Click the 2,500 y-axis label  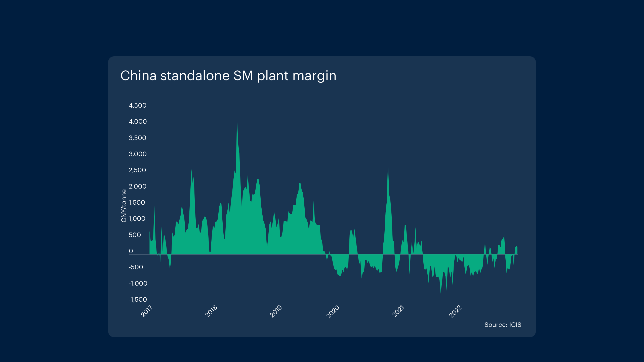click(x=137, y=170)
